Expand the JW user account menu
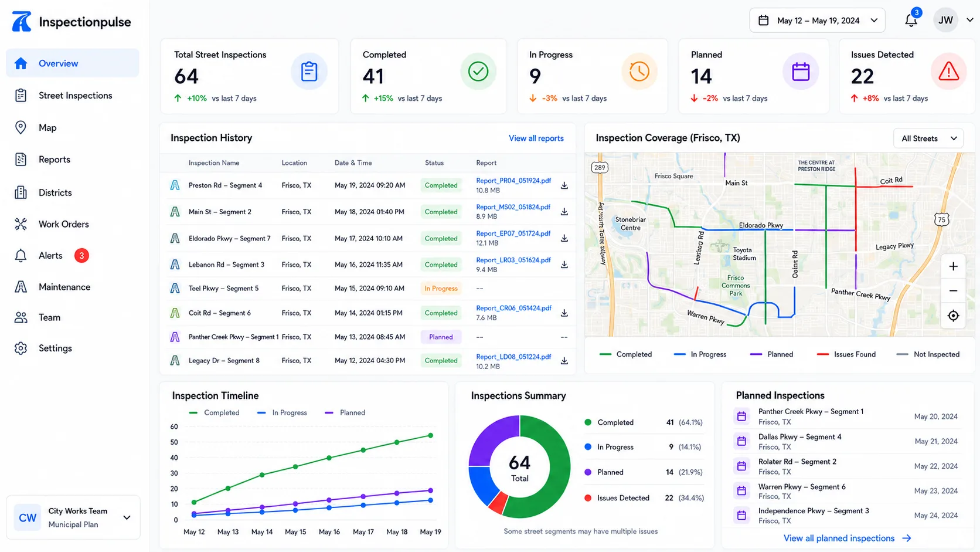 point(954,21)
